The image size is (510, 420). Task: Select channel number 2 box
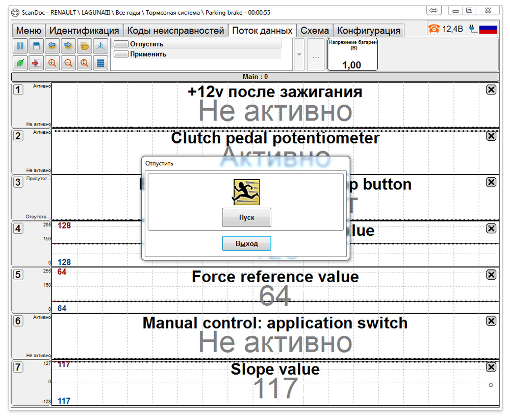click(18, 136)
